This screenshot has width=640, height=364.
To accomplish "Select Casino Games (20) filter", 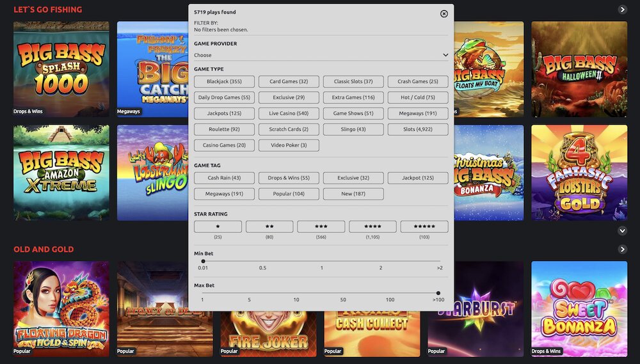I will pyautogui.click(x=224, y=145).
